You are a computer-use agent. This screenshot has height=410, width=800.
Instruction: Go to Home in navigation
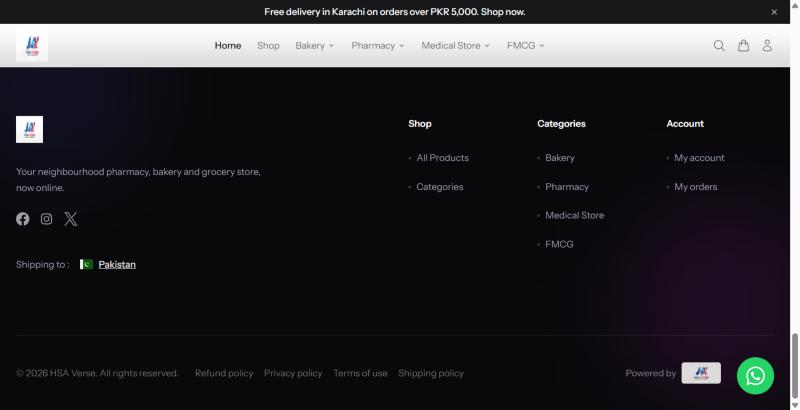[x=228, y=45]
